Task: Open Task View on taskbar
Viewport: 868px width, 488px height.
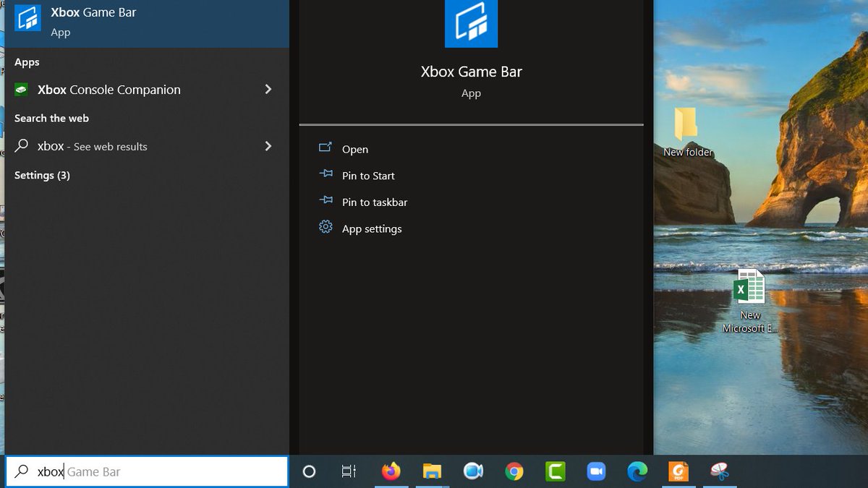Action: pyautogui.click(x=349, y=471)
